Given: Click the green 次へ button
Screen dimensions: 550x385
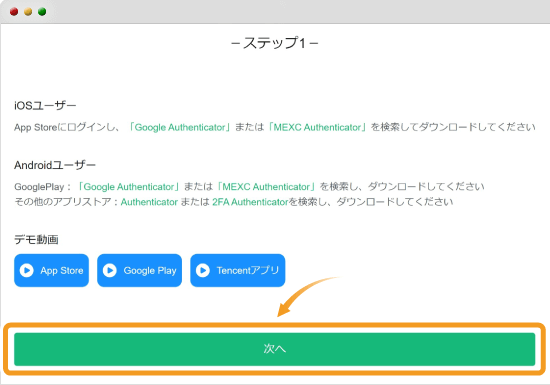Looking at the screenshot, I should (x=274, y=349).
